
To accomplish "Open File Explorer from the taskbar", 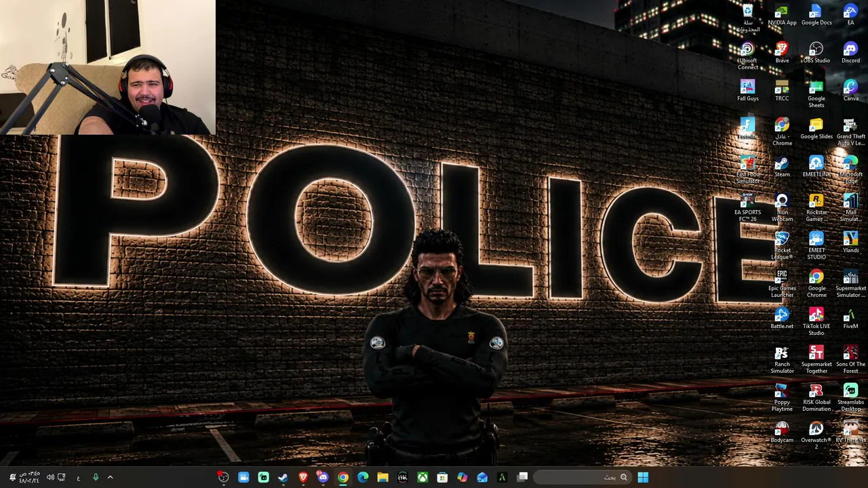I will click(x=382, y=477).
